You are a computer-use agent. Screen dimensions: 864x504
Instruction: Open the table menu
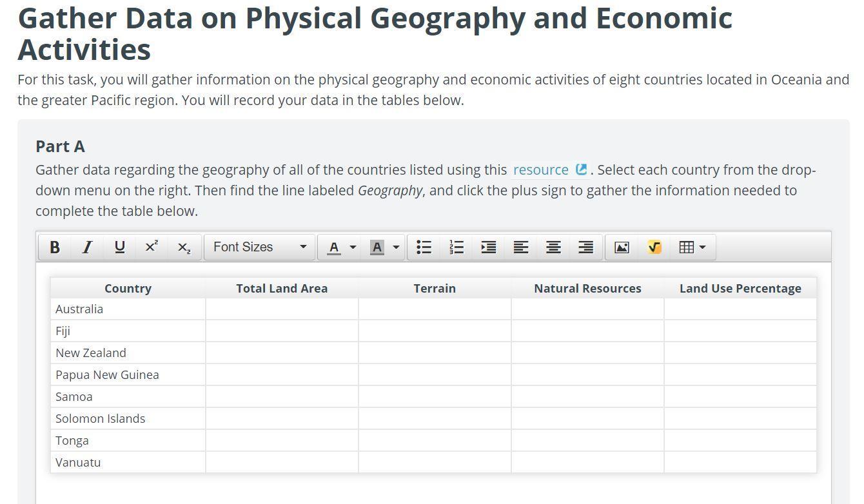click(692, 247)
